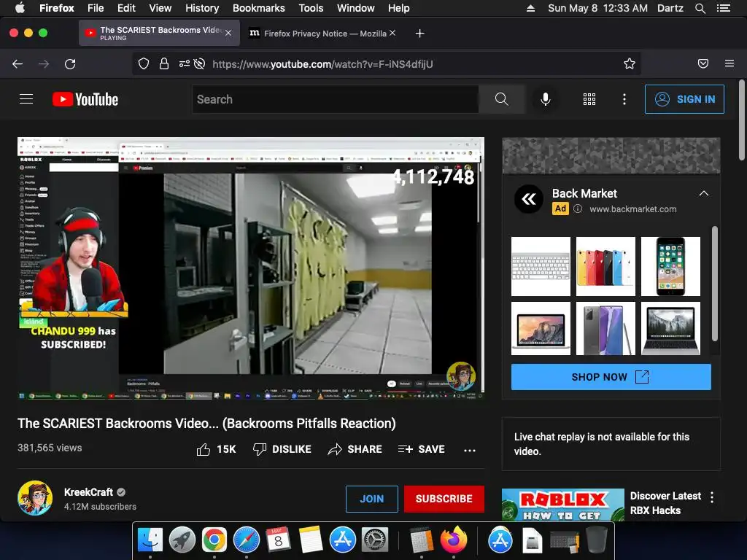Click the YouTube Search input field
Screen dimensions: 747x560
tap(336, 99)
